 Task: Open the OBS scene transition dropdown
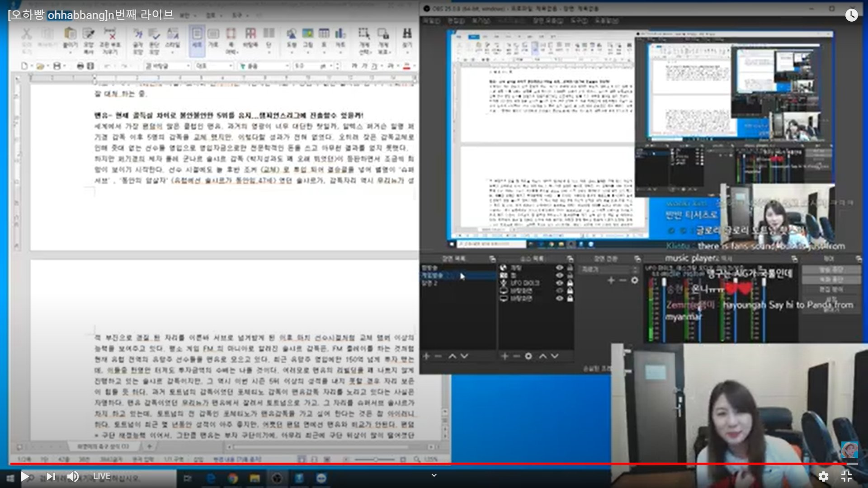pyautogui.click(x=609, y=269)
